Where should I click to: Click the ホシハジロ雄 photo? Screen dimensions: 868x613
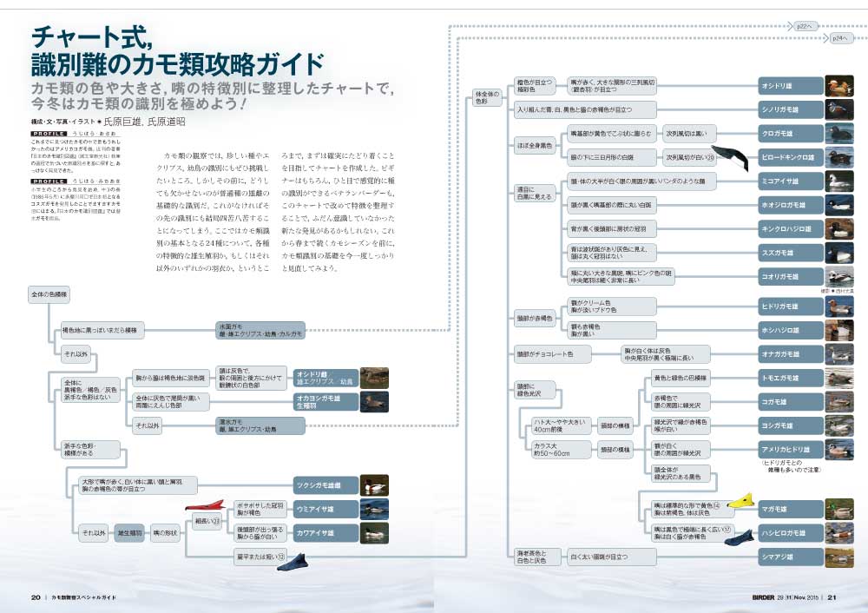[839, 330]
